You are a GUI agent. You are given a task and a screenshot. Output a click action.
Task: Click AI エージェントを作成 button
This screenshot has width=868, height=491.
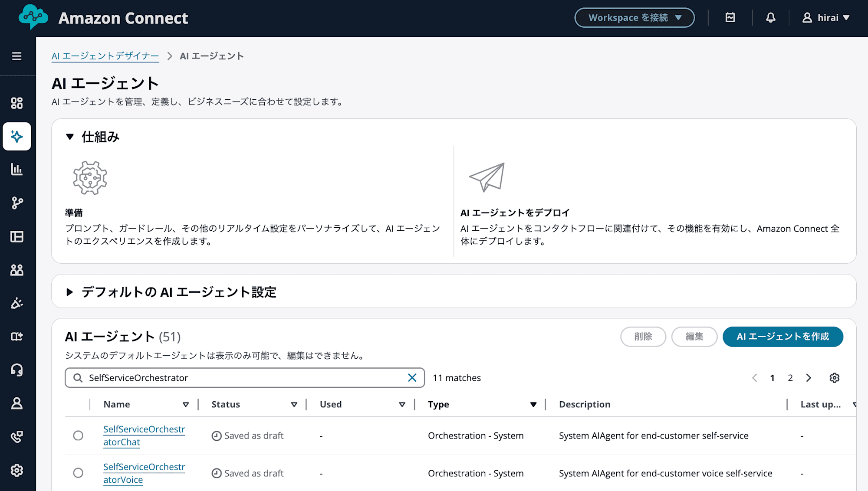(x=783, y=337)
